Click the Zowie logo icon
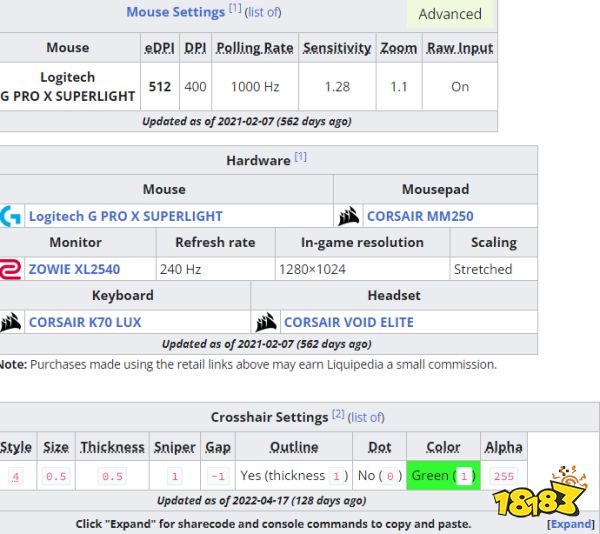 click(11, 269)
